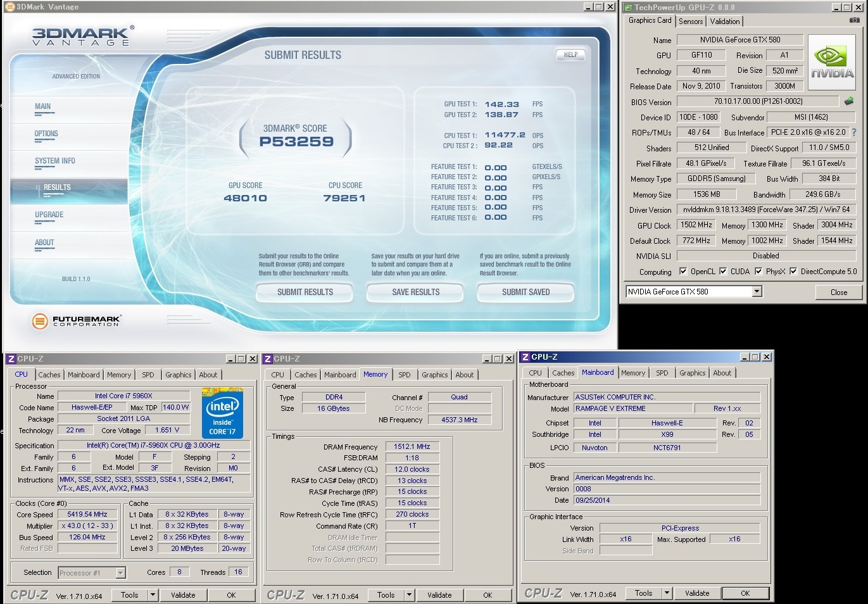Screen dimensions: 868x604
Task: Open Graphics tab in Mainboard CPU-Z window
Action: (x=692, y=373)
